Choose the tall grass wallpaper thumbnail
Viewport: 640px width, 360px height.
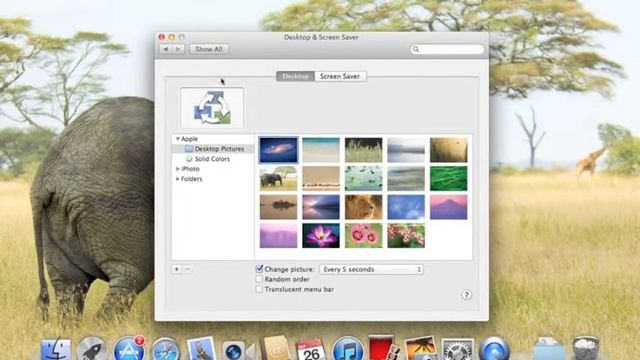(363, 150)
